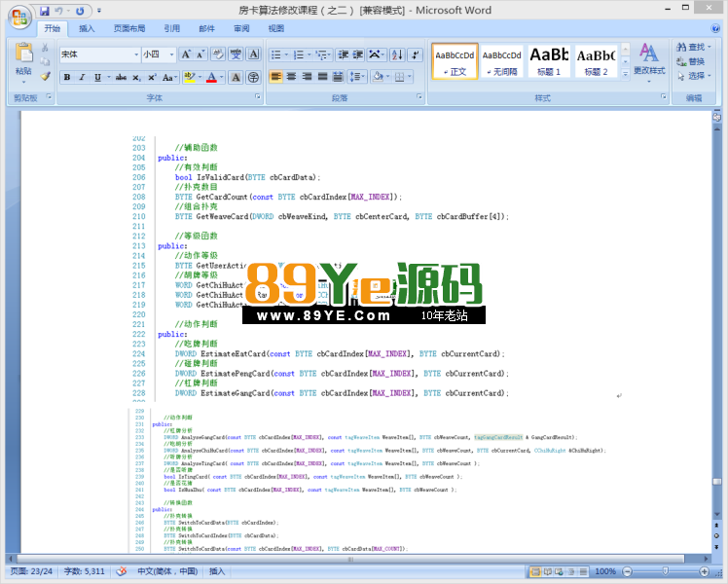728x584 pixels.
Task: Click 替换 replace button
Action: [x=691, y=61]
